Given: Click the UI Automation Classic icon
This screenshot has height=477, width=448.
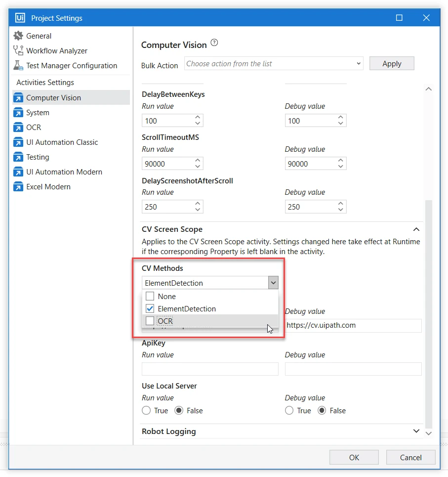Looking at the screenshot, I should click(x=18, y=142).
